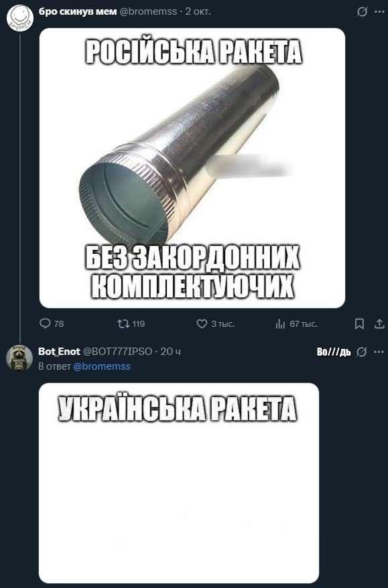
Task: Open Bot_Enot raccoon avatar
Action: click(19, 358)
